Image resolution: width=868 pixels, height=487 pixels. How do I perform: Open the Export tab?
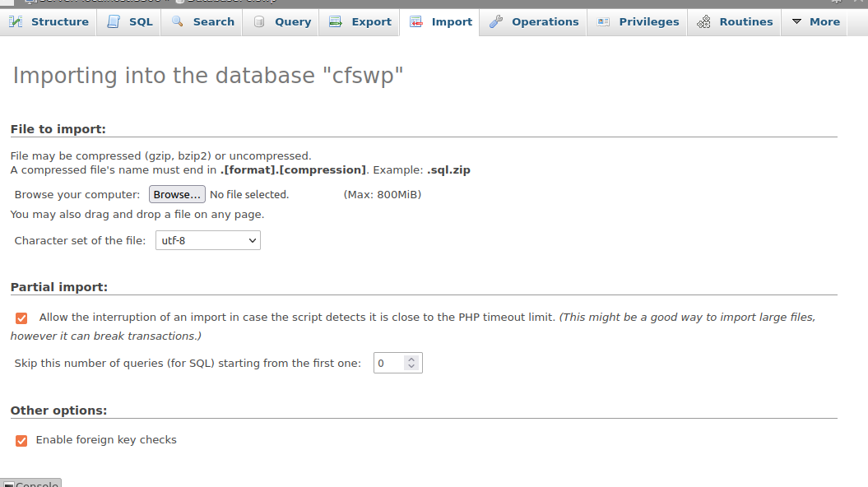point(360,21)
